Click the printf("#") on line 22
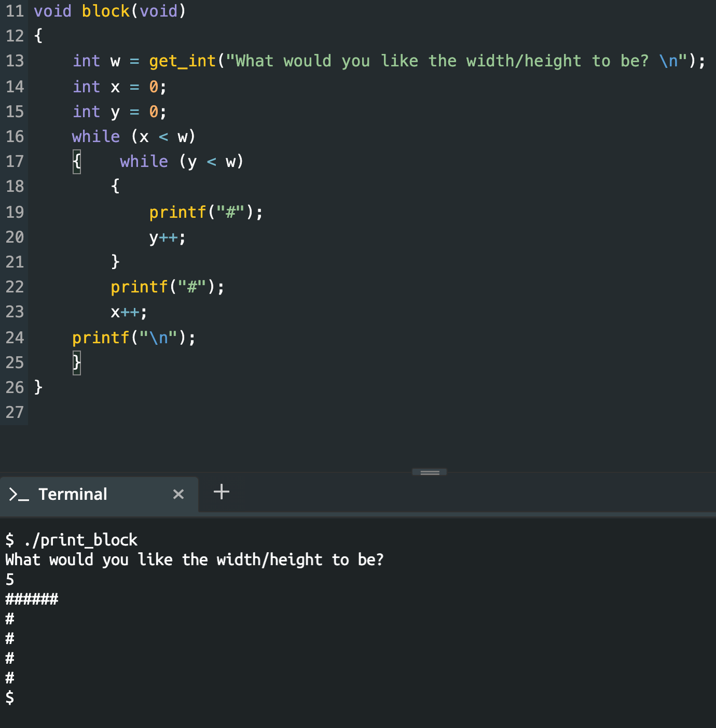Viewport: 716px width, 728px height. click(168, 287)
